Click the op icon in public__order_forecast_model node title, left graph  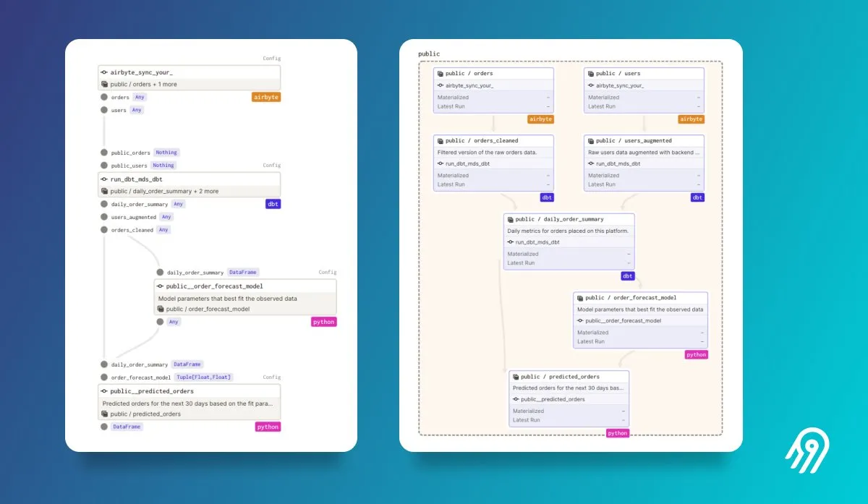coord(160,286)
